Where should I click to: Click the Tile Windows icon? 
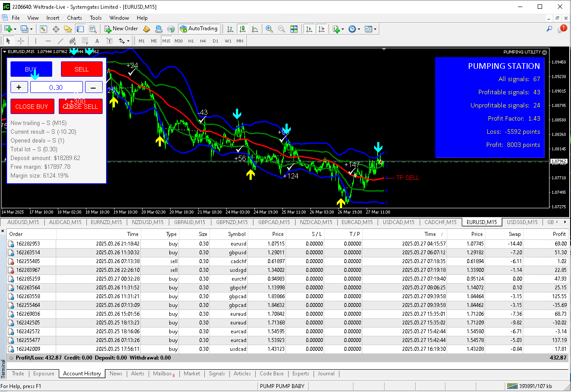(294, 29)
